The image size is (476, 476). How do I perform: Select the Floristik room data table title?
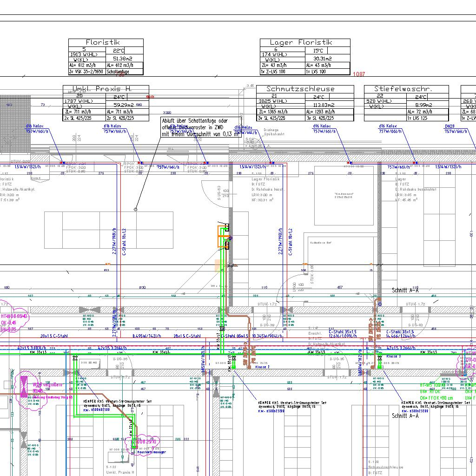click(x=103, y=42)
